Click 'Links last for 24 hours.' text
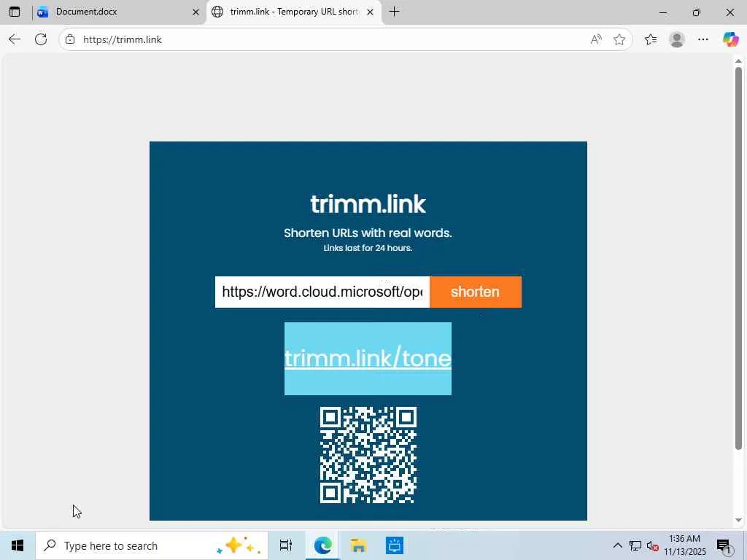Image resolution: width=747 pixels, height=560 pixels. point(368,248)
